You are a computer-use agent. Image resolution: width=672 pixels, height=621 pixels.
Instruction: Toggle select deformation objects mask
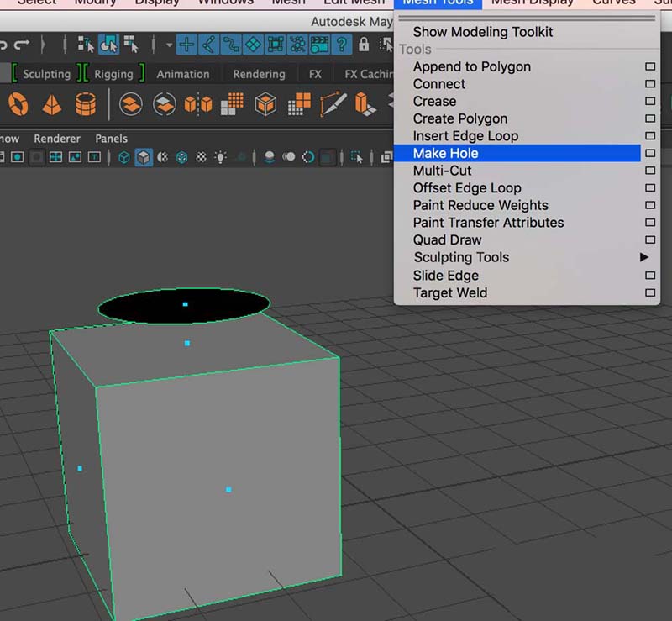click(x=276, y=45)
